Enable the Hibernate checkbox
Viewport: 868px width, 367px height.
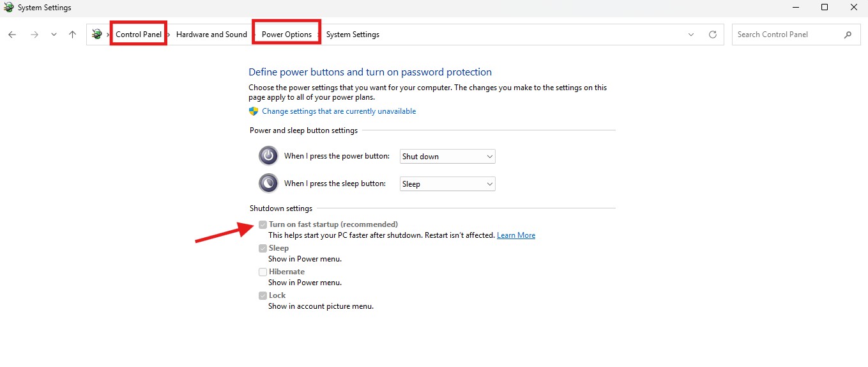pyautogui.click(x=263, y=272)
